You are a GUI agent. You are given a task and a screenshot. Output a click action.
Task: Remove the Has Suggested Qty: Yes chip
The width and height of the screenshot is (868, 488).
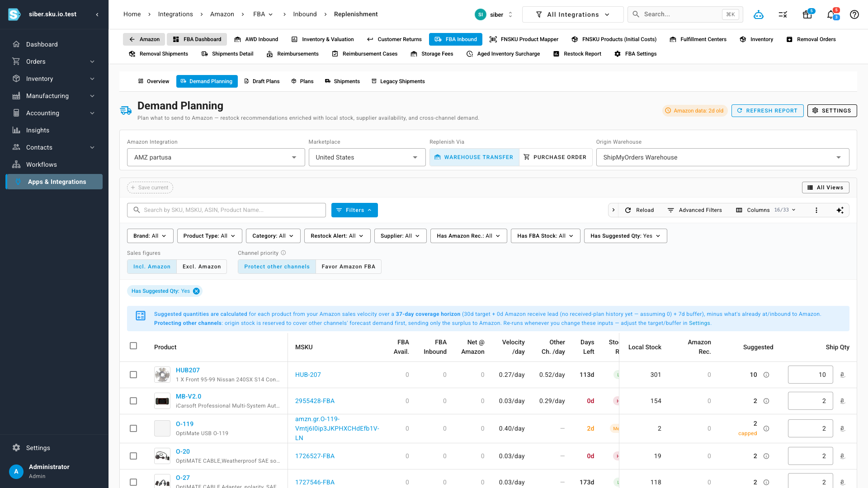click(x=196, y=291)
